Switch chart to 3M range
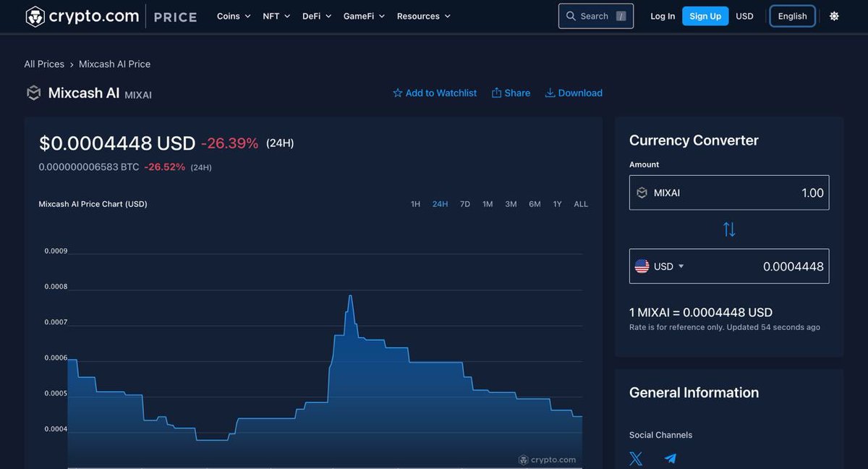The width and height of the screenshot is (868, 469). (x=511, y=204)
